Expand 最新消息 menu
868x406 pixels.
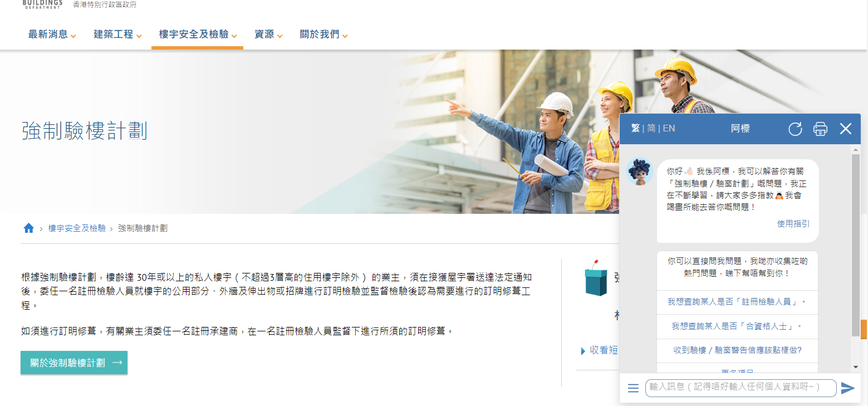52,35
